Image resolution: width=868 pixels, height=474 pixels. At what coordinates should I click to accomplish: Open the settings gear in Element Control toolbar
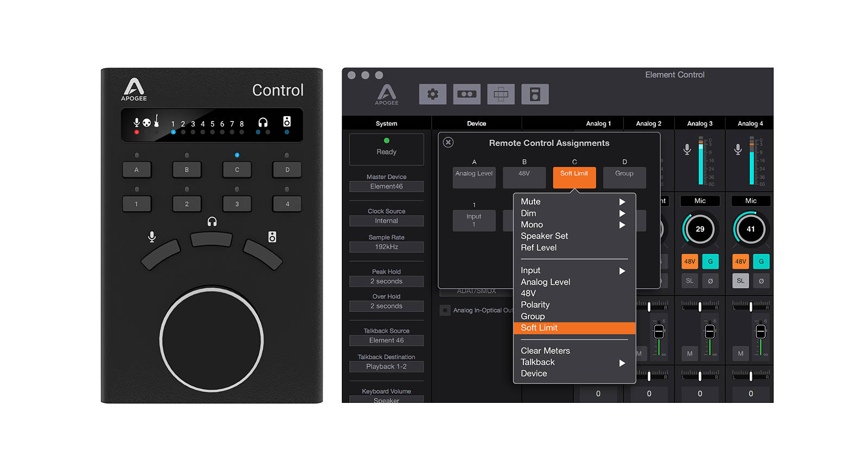click(432, 94)
